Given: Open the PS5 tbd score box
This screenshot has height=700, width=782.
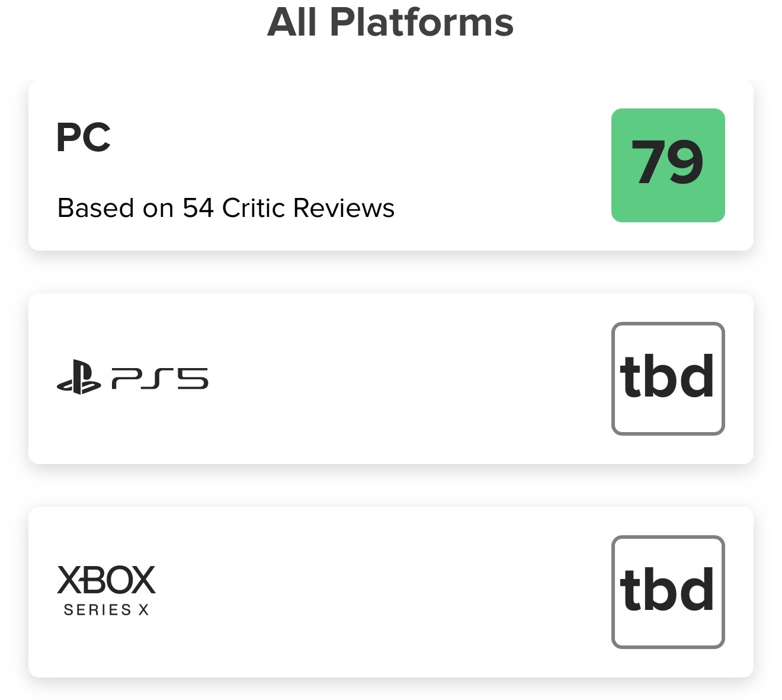Looking at the screenshot, I should click(668, 378).
